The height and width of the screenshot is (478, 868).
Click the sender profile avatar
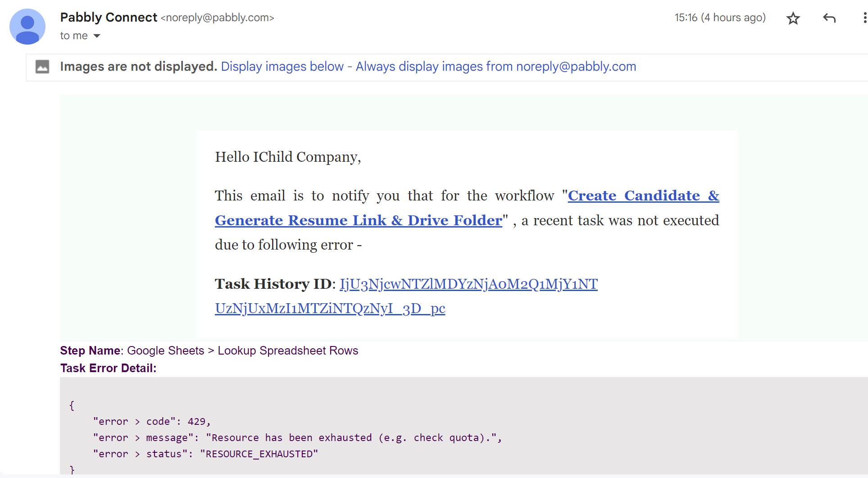(27, 27)
